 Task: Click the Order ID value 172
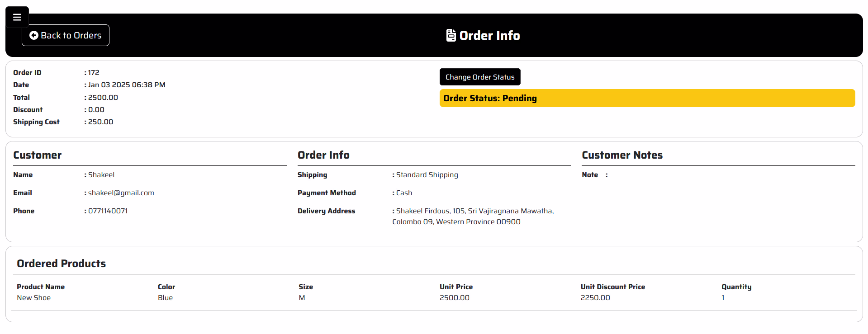[94, 73]
